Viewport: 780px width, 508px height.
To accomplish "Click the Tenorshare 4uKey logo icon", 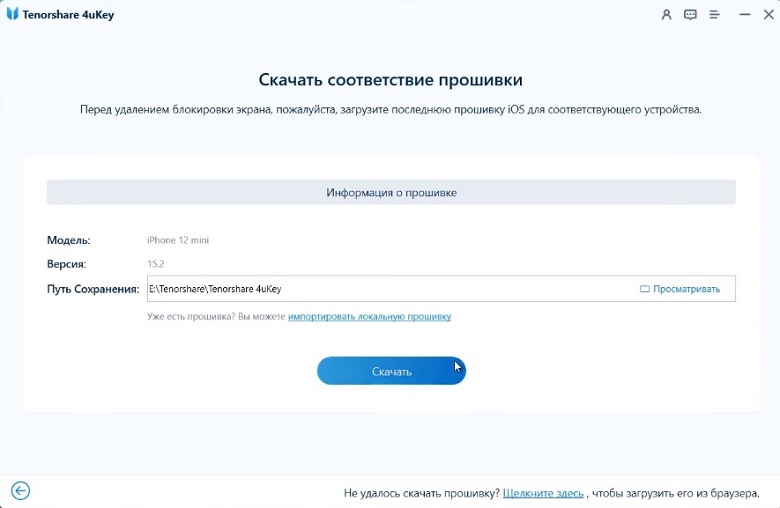I will (x=12, y=15).
